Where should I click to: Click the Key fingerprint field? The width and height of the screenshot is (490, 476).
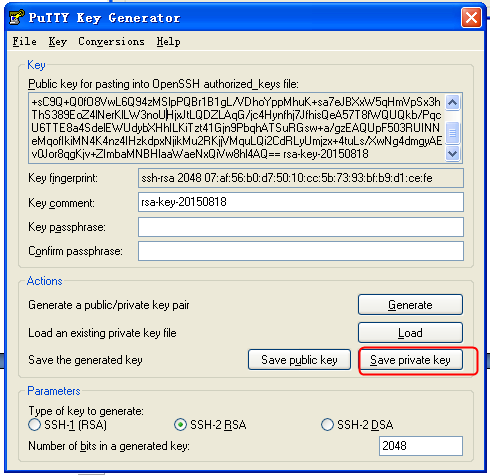point(301,178)
